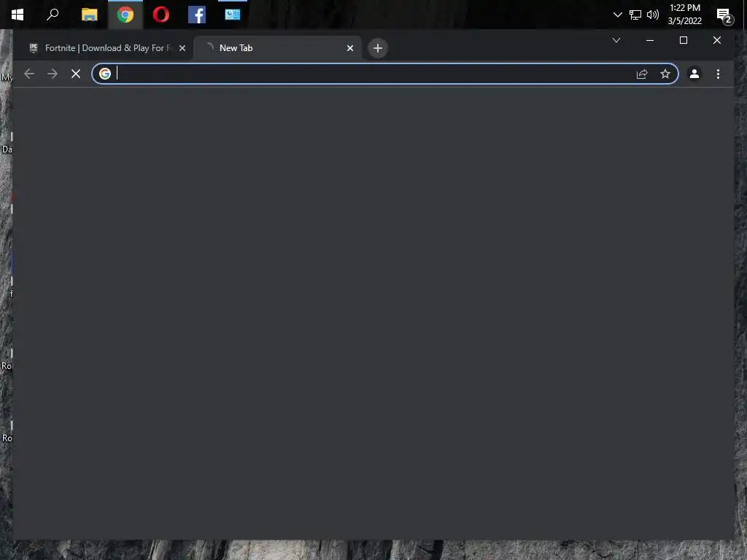The image size is (747, 560).
Task: Minimize the Chrome window
Action: pos(650,40)
